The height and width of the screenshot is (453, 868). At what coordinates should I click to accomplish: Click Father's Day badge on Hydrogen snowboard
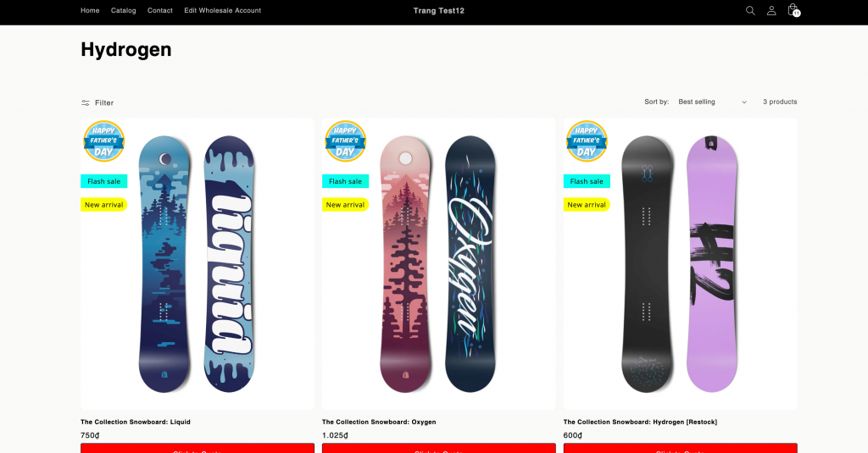click(587, 141)
